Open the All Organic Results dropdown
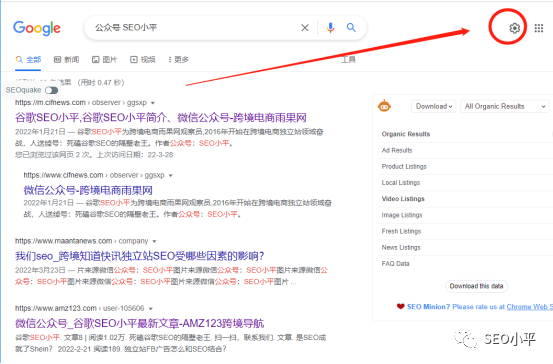The image size is (553, 364). [x=504, y=106]
